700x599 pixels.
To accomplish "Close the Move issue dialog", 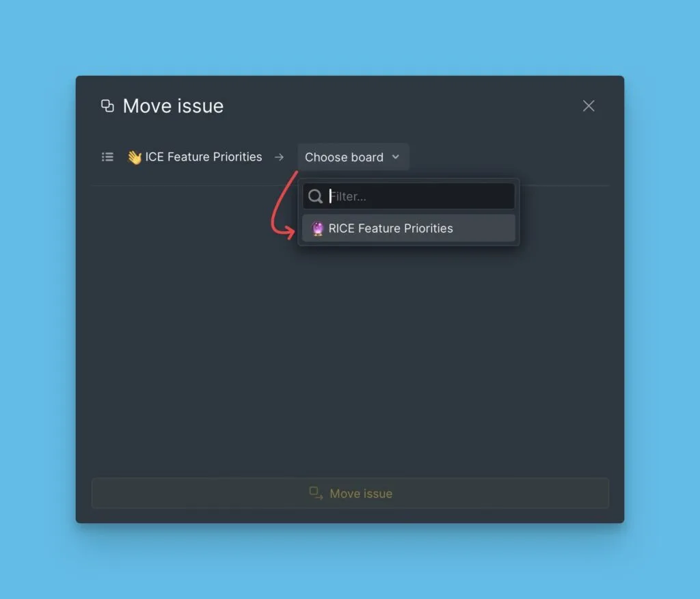I will pos(589,106).
